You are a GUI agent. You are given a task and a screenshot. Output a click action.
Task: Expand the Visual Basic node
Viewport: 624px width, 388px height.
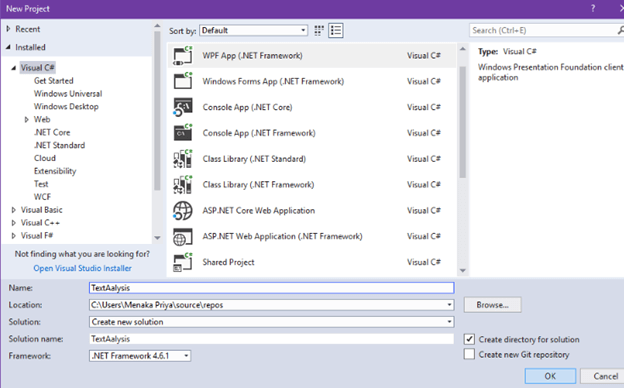[x=14, y=210]
